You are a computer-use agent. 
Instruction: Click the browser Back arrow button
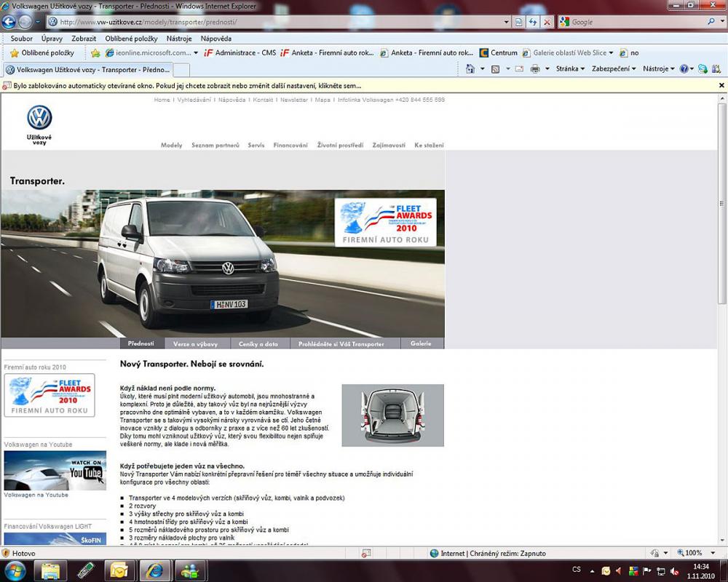(x=9, y=21)
